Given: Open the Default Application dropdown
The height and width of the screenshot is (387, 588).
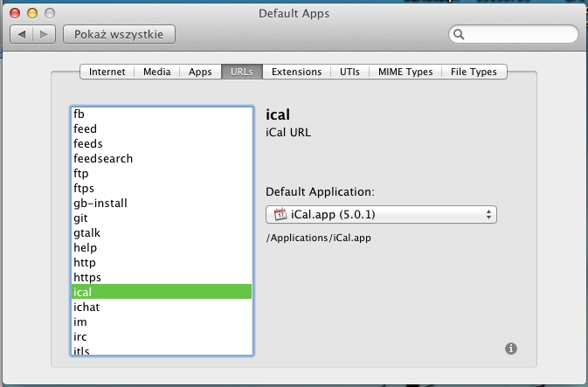Looking at the screenshot, I should [380, 214].
